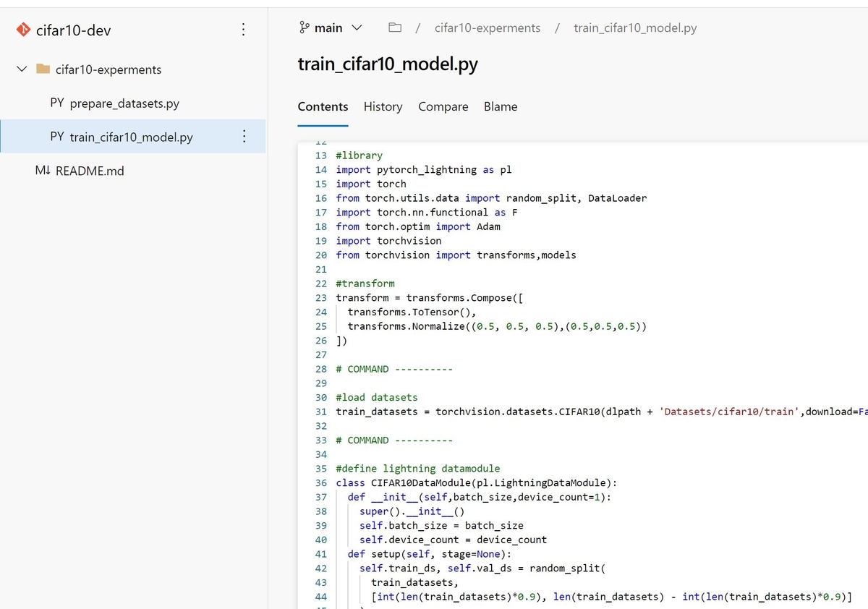Image resolution: width=868 pixels, height=609 pixels.
Task: Select the cifar10-experments folder icon in tree
Action: pyautogui.click(x=43, y=69)
